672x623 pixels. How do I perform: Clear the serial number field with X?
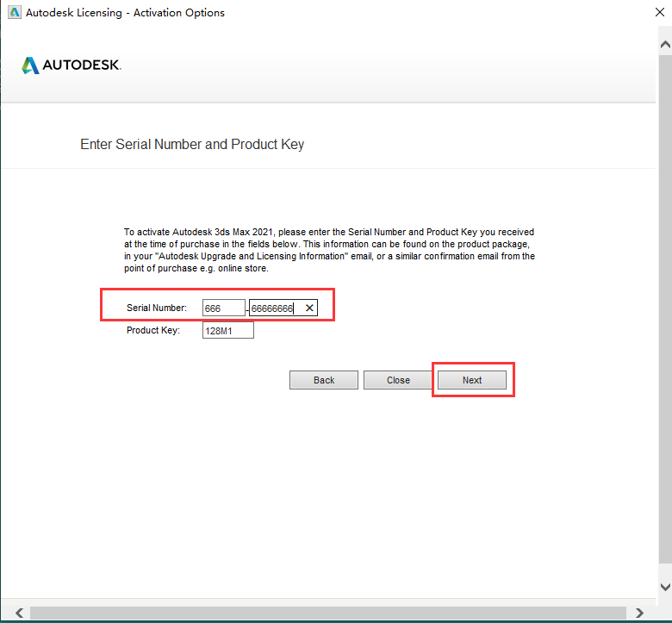[309, 308]
